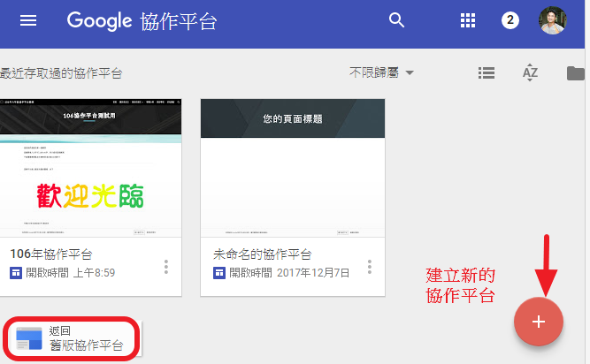Click the search magnifier icon
This screenshot has height=364, width=590.
coord(397,20)
